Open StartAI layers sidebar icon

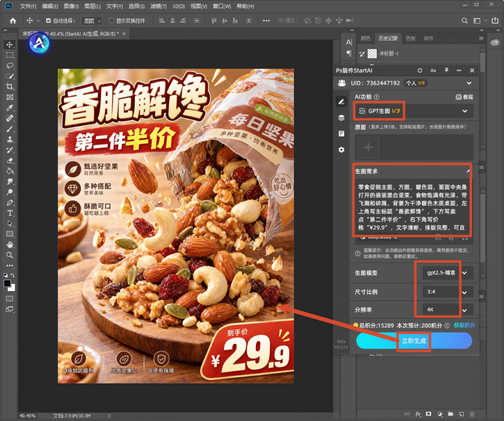tap(342, 118)
